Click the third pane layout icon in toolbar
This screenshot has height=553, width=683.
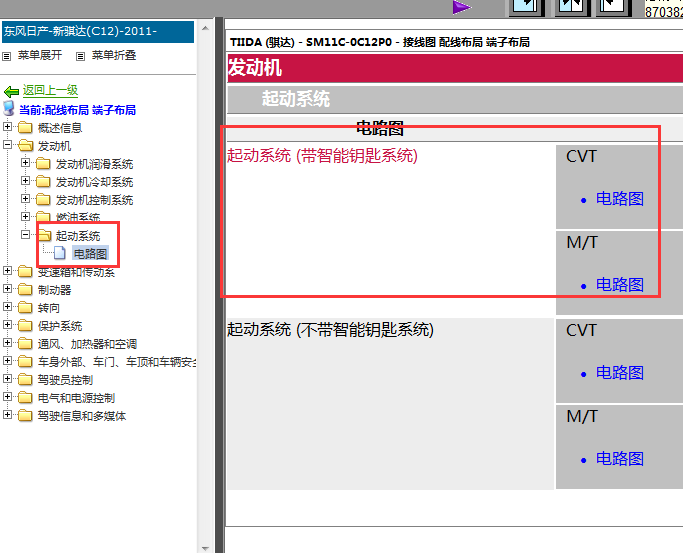coord(614,6)
